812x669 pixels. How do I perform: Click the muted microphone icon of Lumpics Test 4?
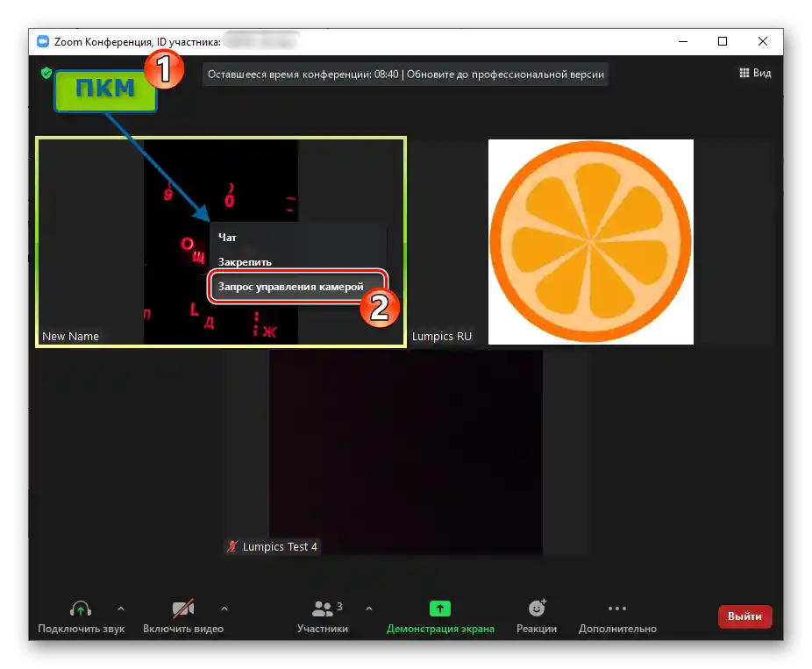pyautogui.click(x=231, y=546)
